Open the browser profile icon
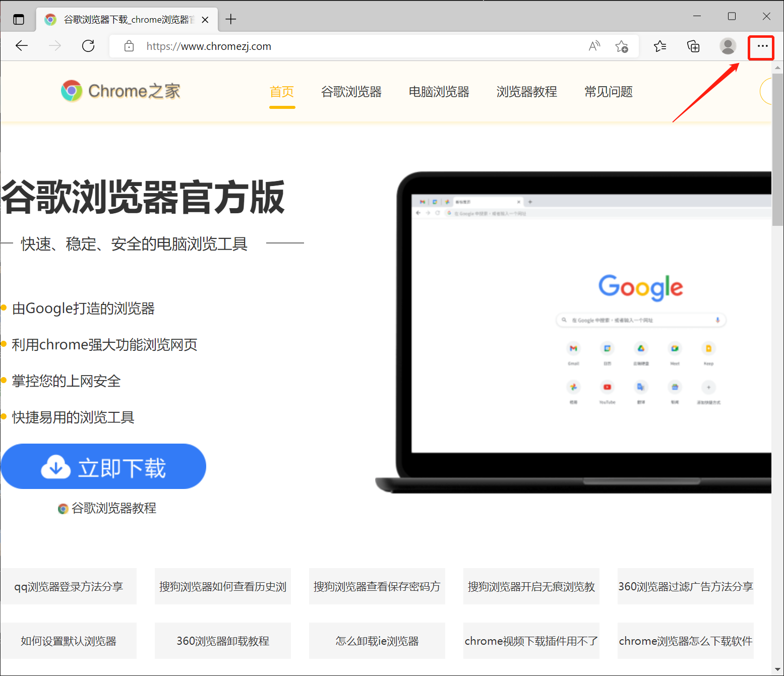 pos(728,46)
